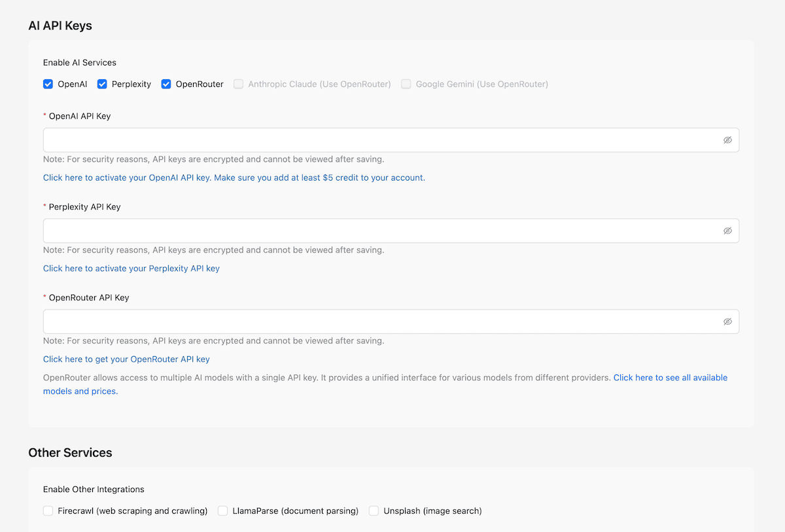Focus the Perplexity API Key field
Image resolution: width=785 pixels, height=532 pixels.
tap(391, 231)
